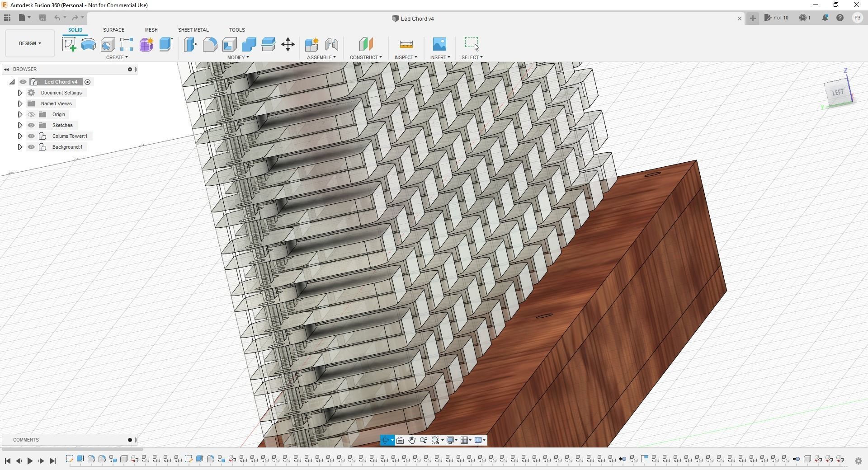Select the Move/Copy tool
The width and height of the screenshot is (868, 470).
288,44
